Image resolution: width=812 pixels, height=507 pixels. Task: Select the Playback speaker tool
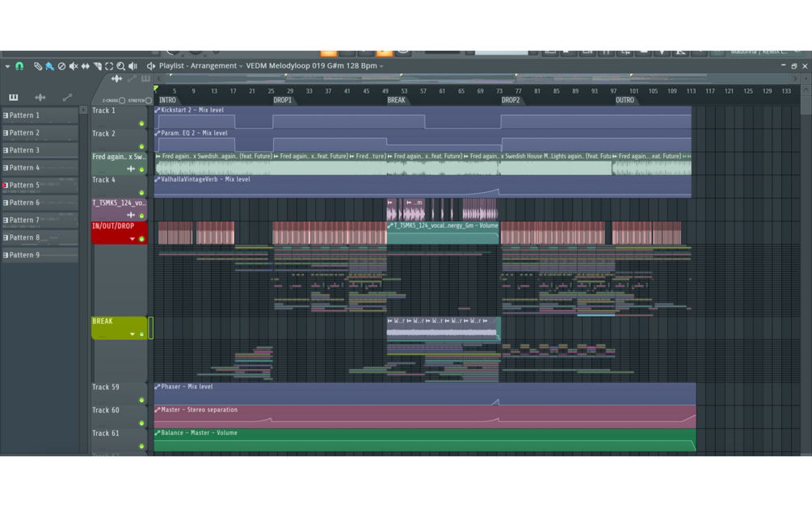[133, 65]
